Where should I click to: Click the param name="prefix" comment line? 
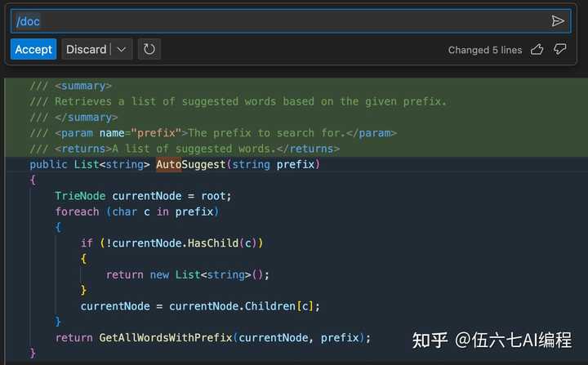tap(213, 133)
